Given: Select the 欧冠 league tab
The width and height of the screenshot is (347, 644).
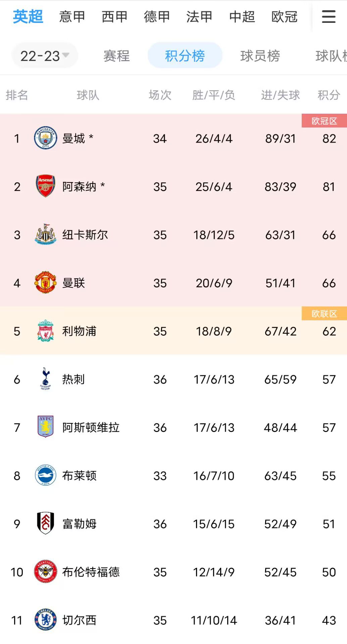Looking at the screenshot, I should pyautogui.click(x=285, y=16).
